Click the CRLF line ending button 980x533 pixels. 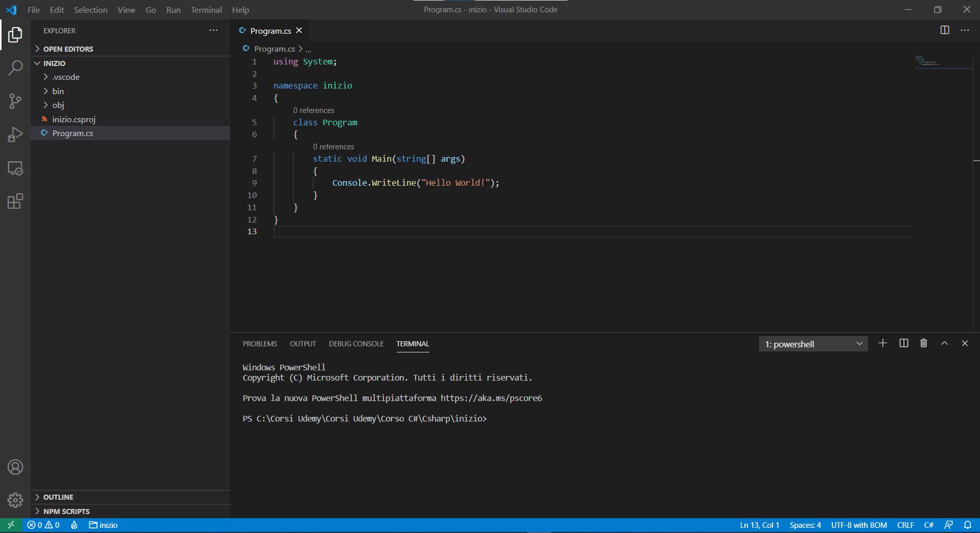(x=905, y=525)
